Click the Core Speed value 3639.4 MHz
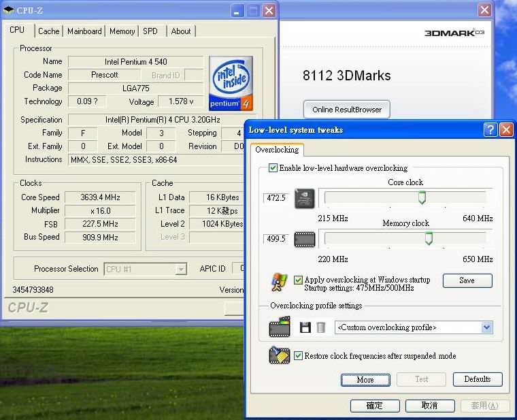 point(100,197)
